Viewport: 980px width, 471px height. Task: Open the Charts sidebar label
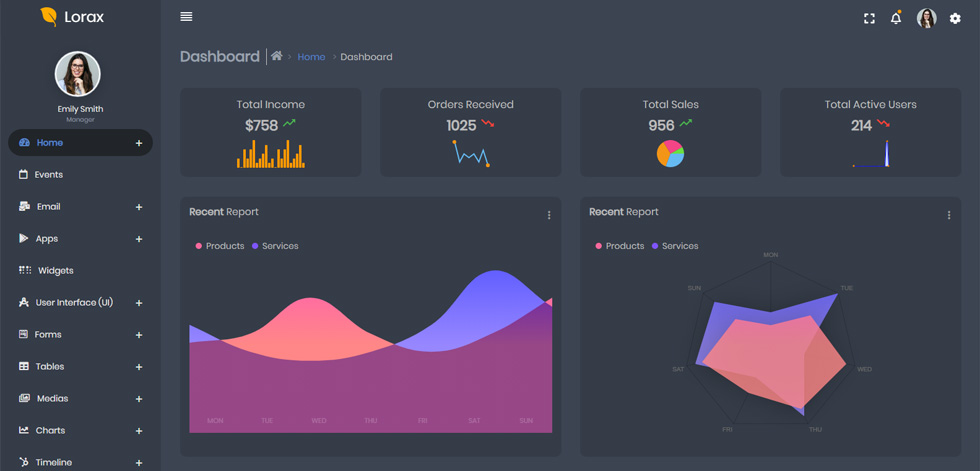point(50,430)
